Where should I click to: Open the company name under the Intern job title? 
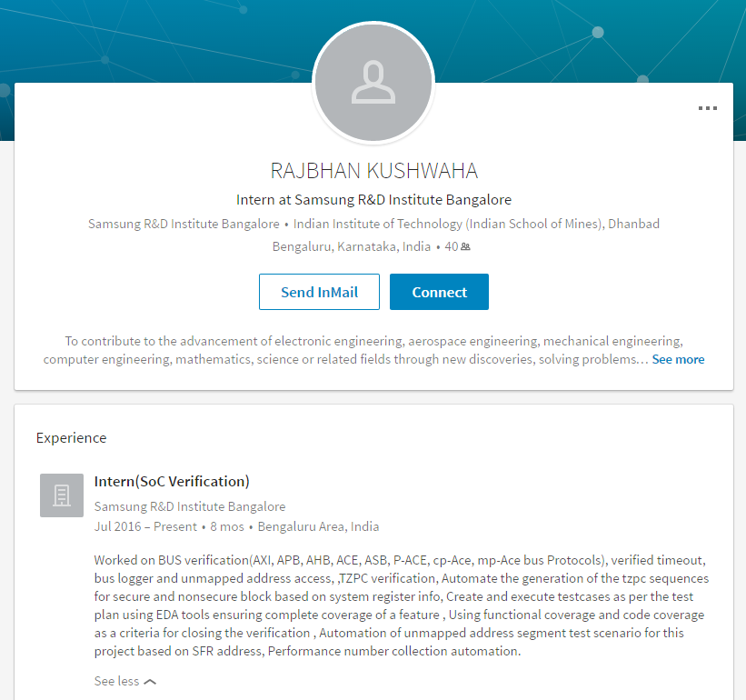tap(190, 506)
